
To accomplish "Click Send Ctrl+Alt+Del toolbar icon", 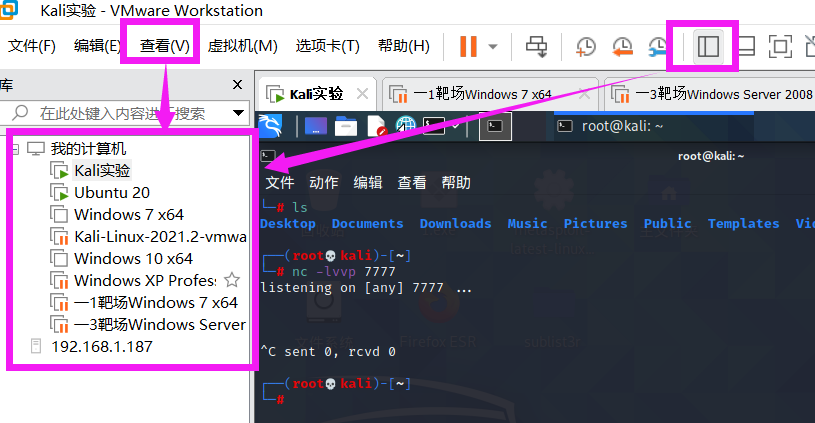I will point(536,46).
